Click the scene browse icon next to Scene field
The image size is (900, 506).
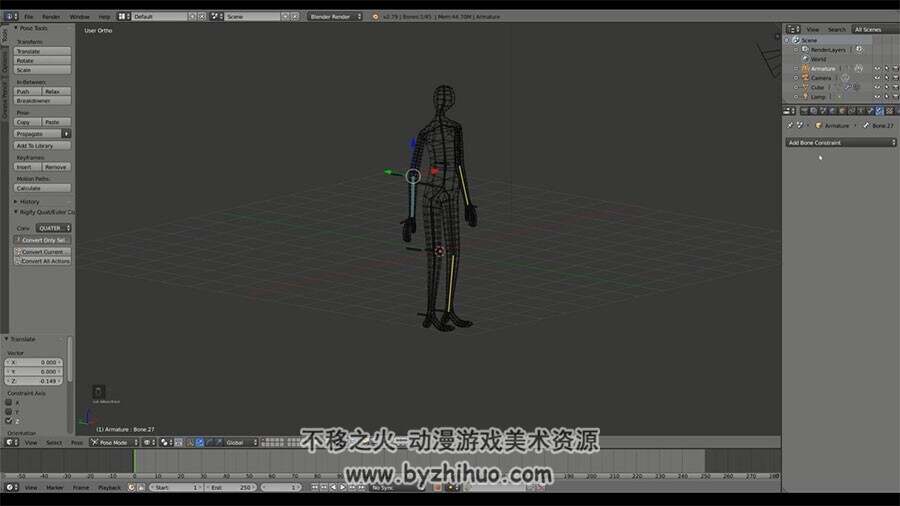click(x=216, y=17)
